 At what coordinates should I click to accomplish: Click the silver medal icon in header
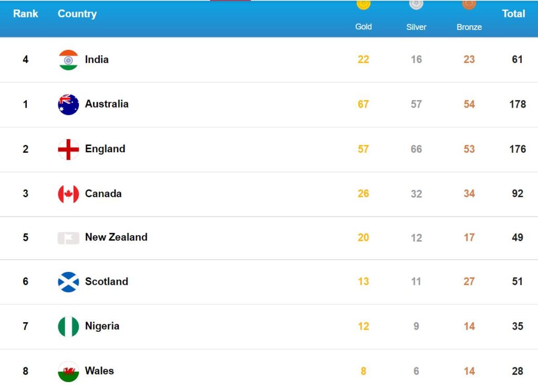tap(416, 4)
